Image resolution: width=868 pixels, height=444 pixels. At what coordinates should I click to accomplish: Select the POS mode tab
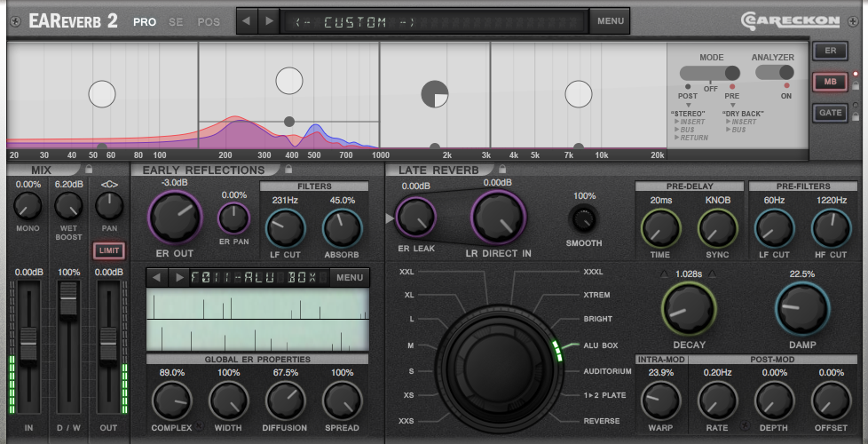[209, 22]
